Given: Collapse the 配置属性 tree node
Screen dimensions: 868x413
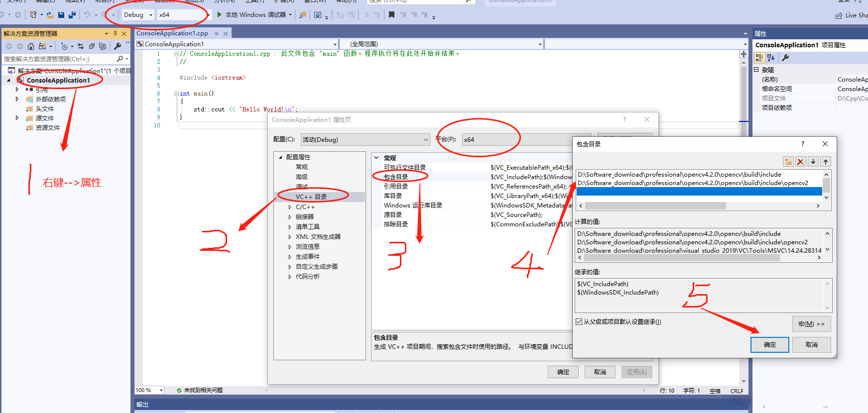Looking at the screenshot, I should coord(280,157).
